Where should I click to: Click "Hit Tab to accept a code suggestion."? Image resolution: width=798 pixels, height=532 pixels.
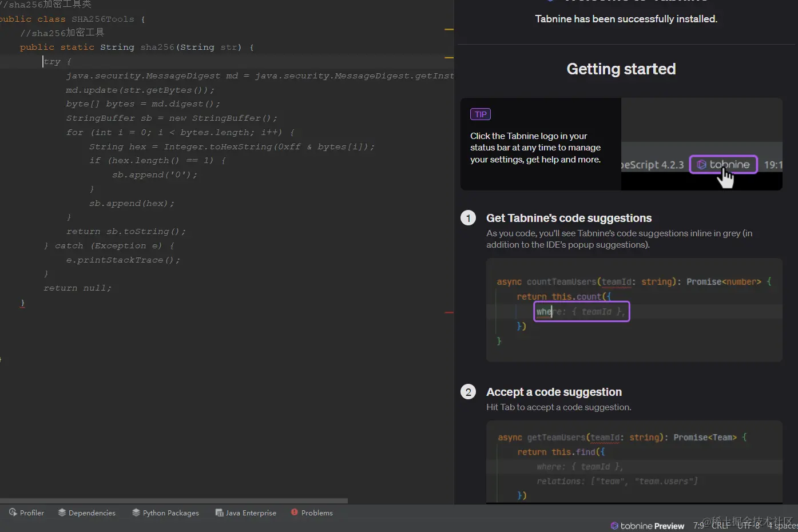coord(559,407)
